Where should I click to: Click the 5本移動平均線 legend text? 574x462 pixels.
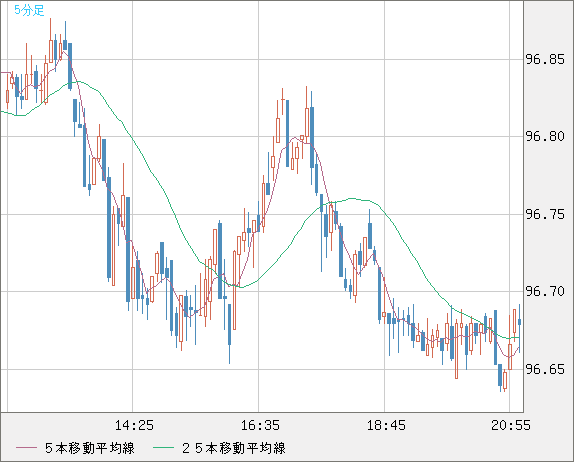90,448
